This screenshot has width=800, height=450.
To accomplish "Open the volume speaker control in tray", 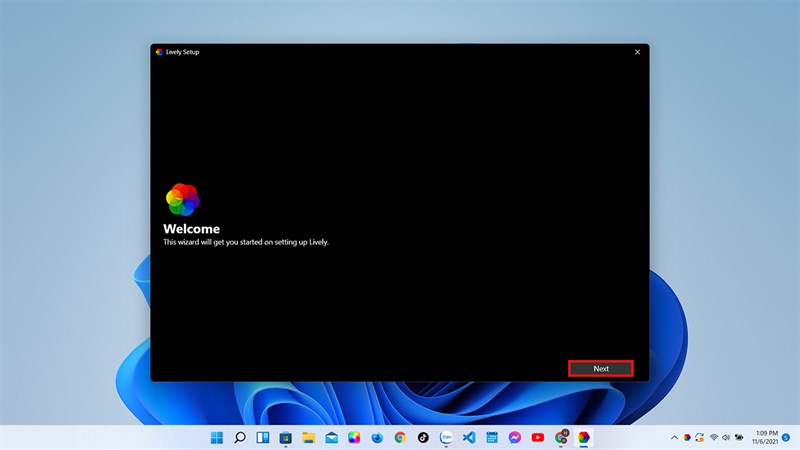I will tap(727, 437).
